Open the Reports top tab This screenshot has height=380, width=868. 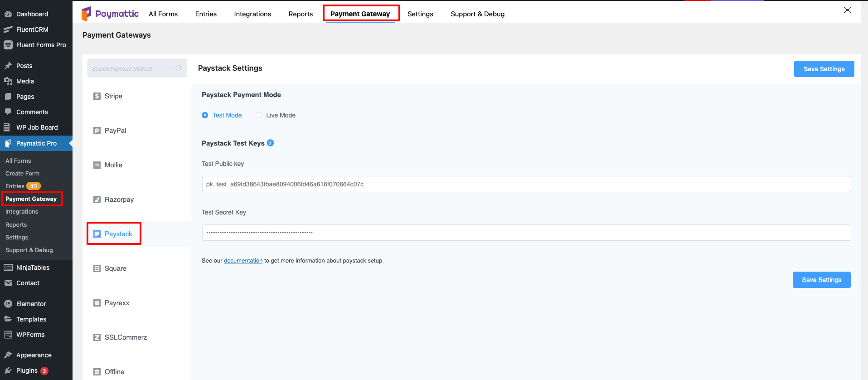tap(301, 14)
